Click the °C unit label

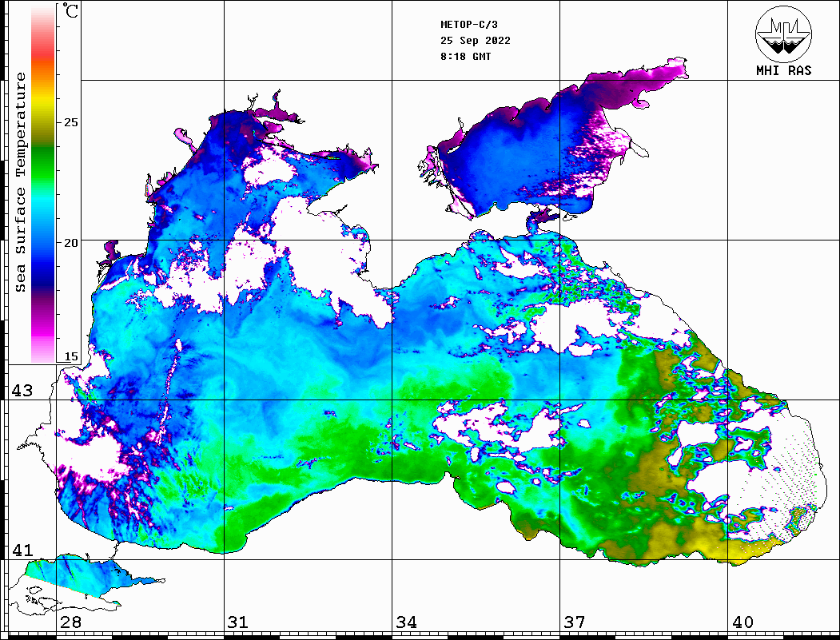tap(70, 10)
